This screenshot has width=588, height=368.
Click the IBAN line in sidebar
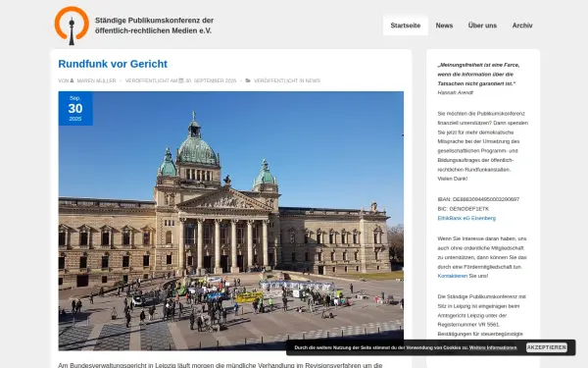point(478,199)
